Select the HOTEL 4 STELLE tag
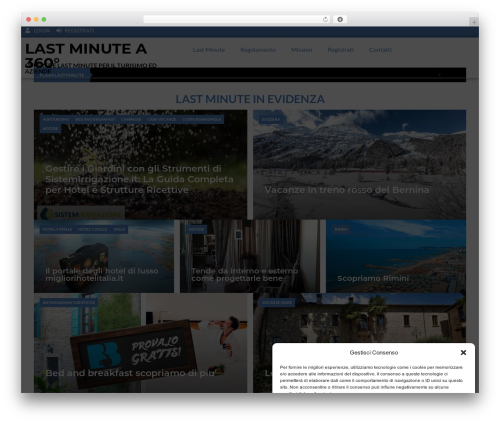The width and height of the screenshot is (500, 423). (57, 229)
